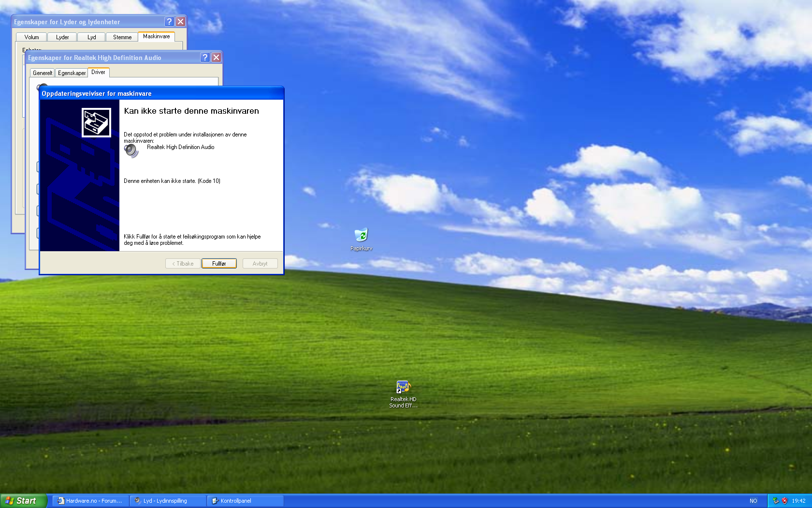Click the Fullfør button in the wizard
This screenshot has height=508, width=812.
coord(219,264)
